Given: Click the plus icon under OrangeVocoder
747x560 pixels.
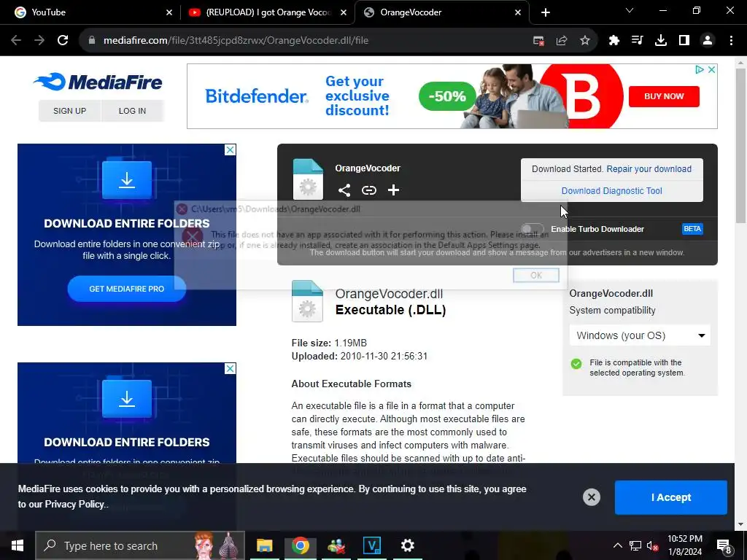Looking at the screenshot, I should click(393, 190).
